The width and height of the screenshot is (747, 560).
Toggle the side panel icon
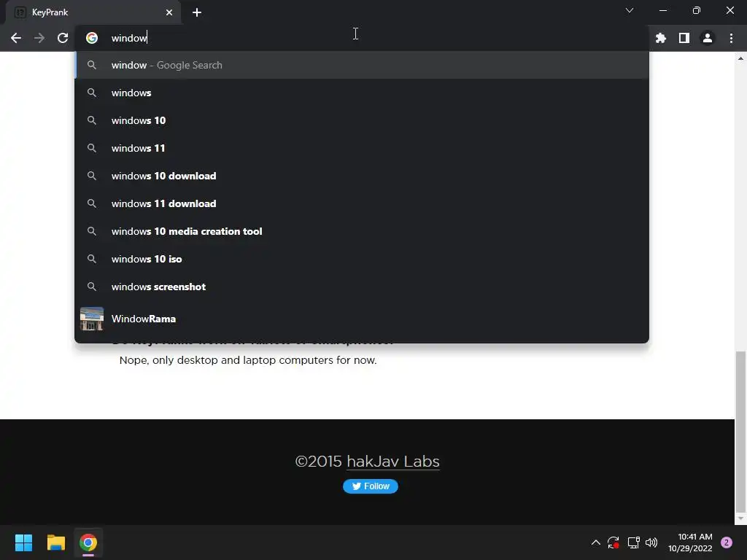pos(684,38)
